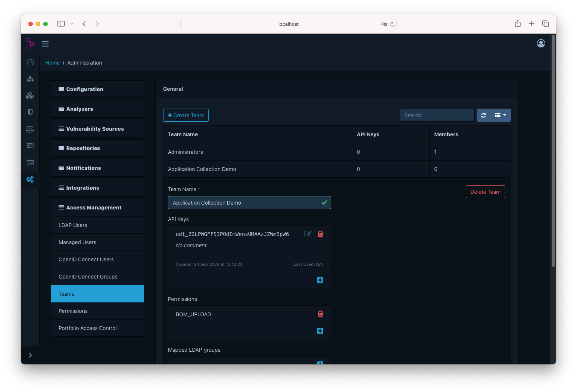Add a new API key

[320, 280]
